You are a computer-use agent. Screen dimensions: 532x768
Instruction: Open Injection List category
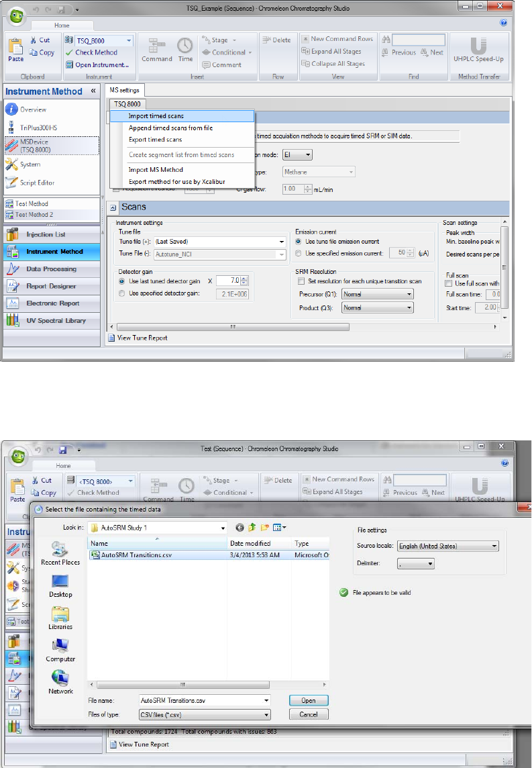click(x=52, y=234)
